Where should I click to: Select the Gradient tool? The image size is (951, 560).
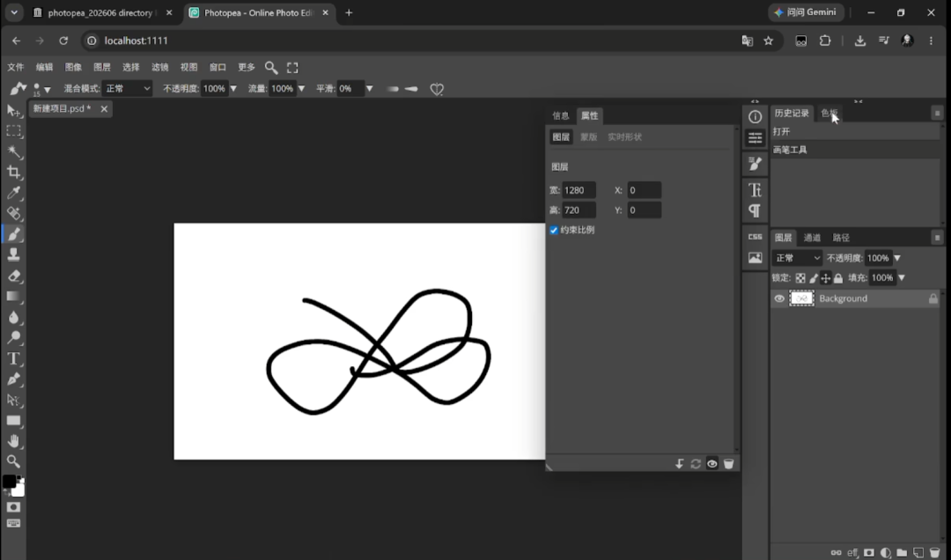pos(13,297)
